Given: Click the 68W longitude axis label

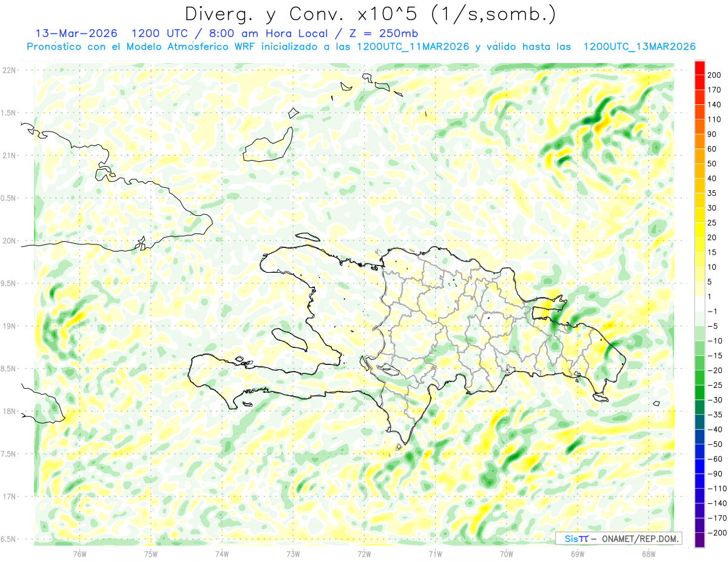Looking at the screenshot, I should pos(649,553).
